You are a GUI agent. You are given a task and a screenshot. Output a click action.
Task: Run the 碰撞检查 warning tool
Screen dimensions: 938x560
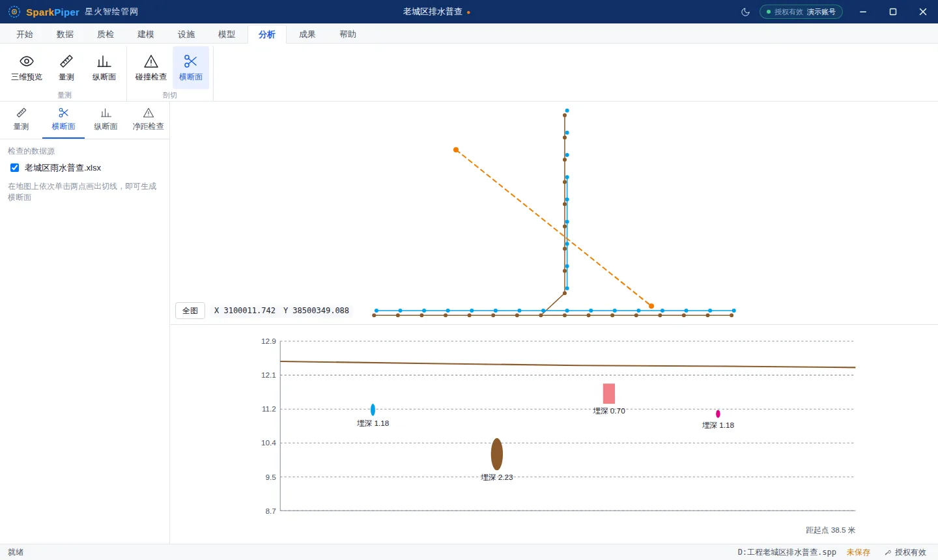(x=151, y=68)
